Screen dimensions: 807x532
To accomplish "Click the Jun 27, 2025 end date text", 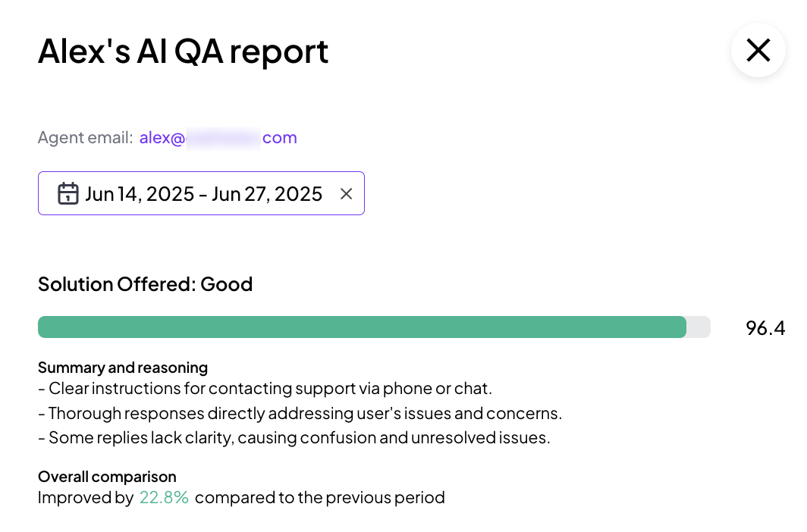I will coord(267,194).
